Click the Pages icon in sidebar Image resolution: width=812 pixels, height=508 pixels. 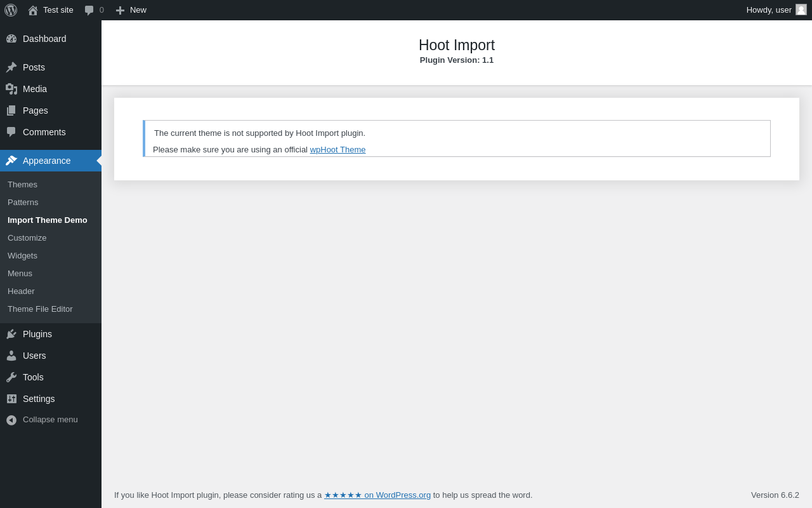[x=11, y=110]
